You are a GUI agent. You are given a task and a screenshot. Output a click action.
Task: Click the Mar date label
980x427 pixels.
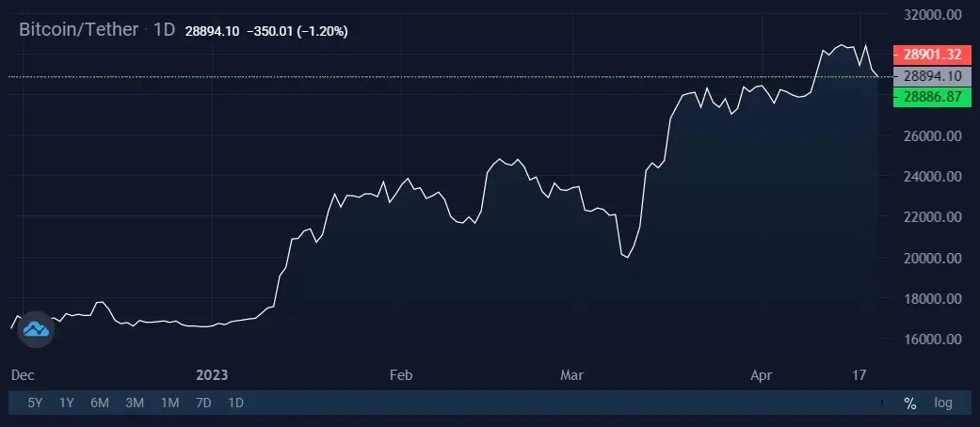[x=571, y=375]
